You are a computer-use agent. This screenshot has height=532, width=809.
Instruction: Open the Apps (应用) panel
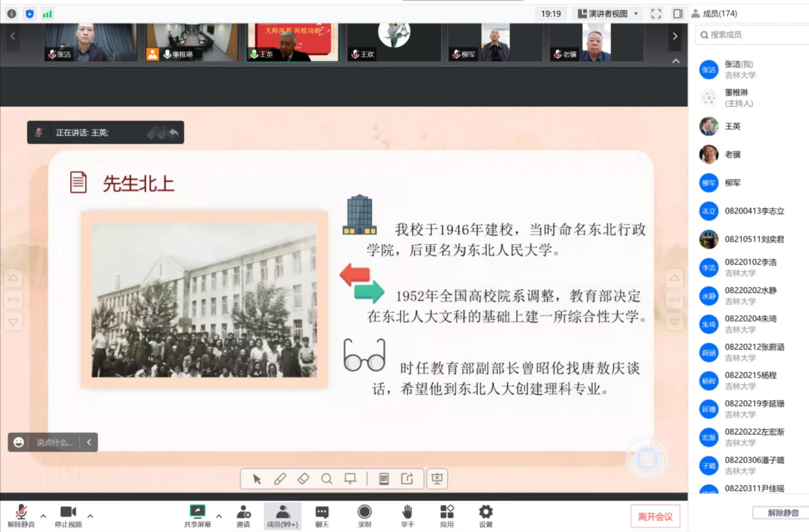point(447,515)
